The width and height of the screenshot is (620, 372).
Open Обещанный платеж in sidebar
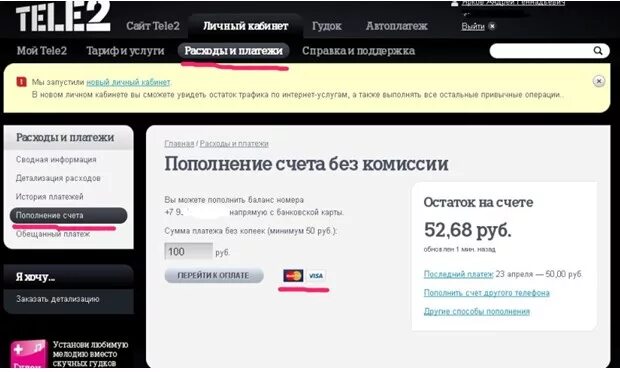[53, 234]
